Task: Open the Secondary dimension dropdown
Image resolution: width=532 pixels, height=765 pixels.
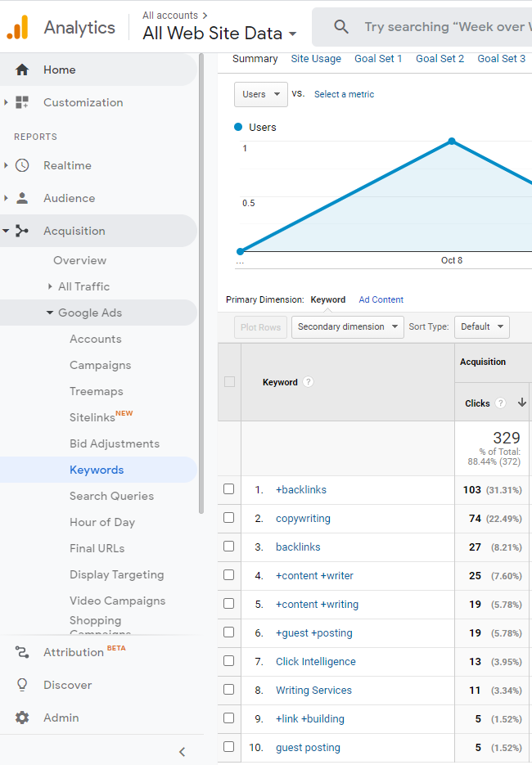Action: click(x=347, y=327)
